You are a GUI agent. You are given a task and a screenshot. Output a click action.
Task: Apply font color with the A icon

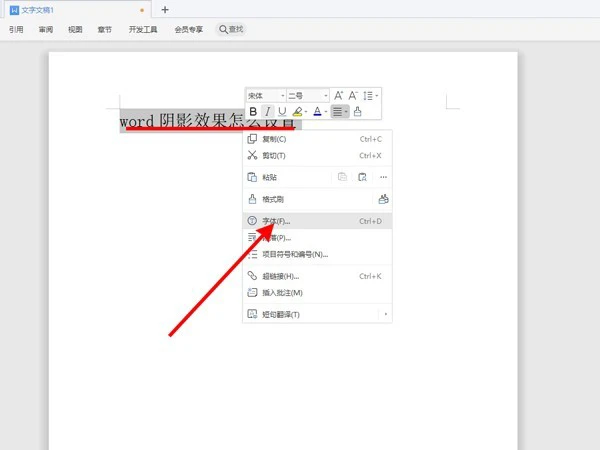click(317, 111)
